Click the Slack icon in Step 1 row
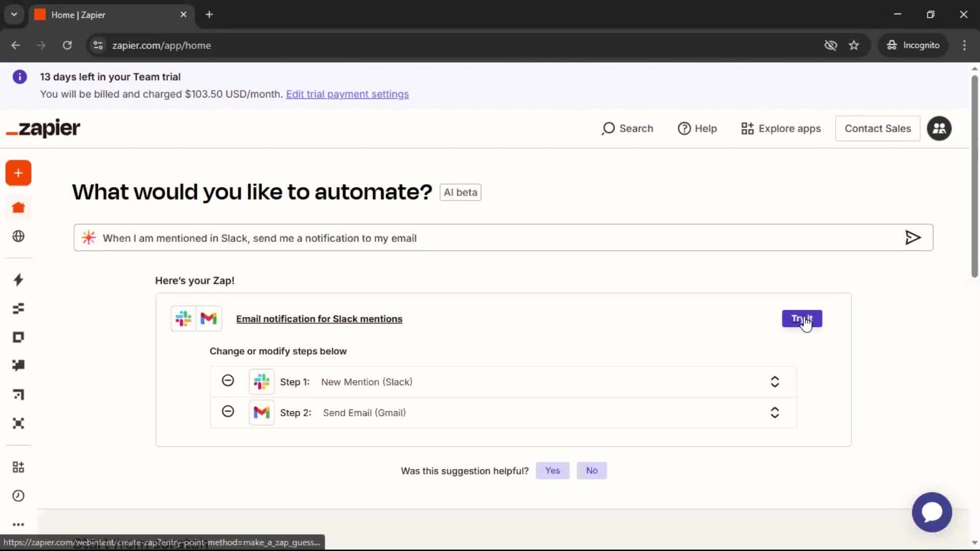Screen dimensions: 980x551 point(261,382)
